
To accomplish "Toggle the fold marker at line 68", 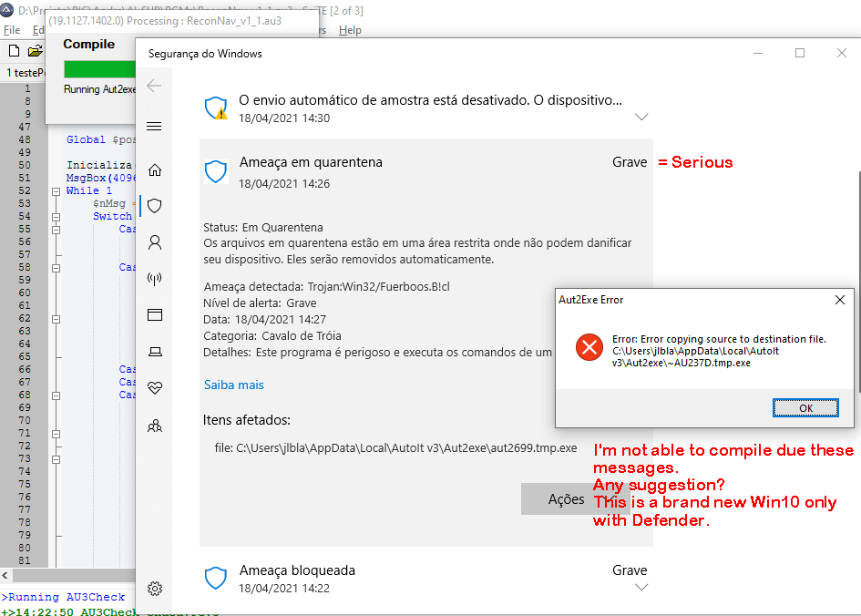I will 56,395.
